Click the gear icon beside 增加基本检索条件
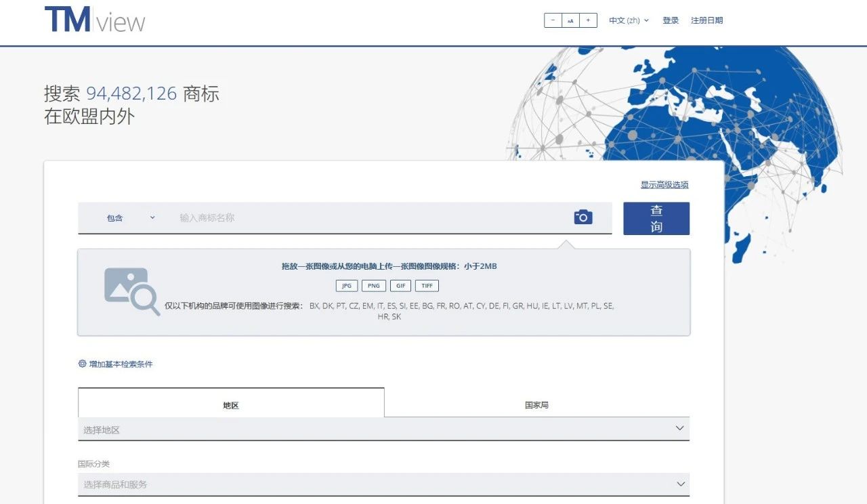Screen dimensions: 867x504 [x=83, y=364]
